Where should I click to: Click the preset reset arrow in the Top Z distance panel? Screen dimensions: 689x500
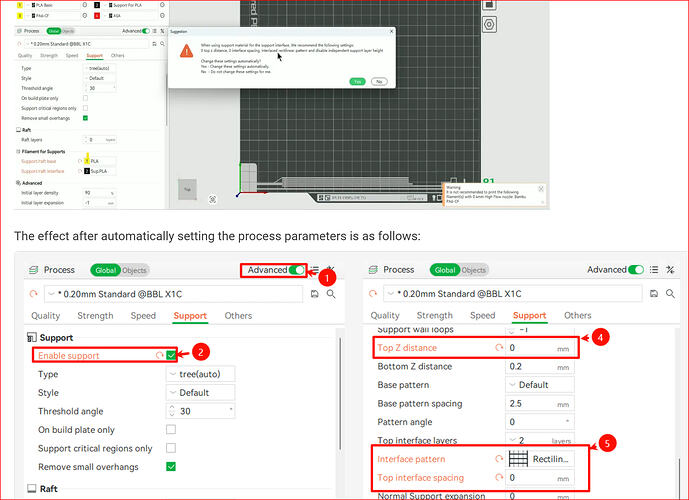point(373,293)
